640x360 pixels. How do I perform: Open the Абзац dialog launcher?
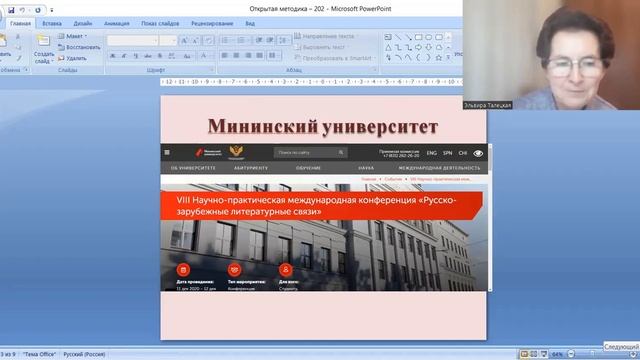point(375,70)
